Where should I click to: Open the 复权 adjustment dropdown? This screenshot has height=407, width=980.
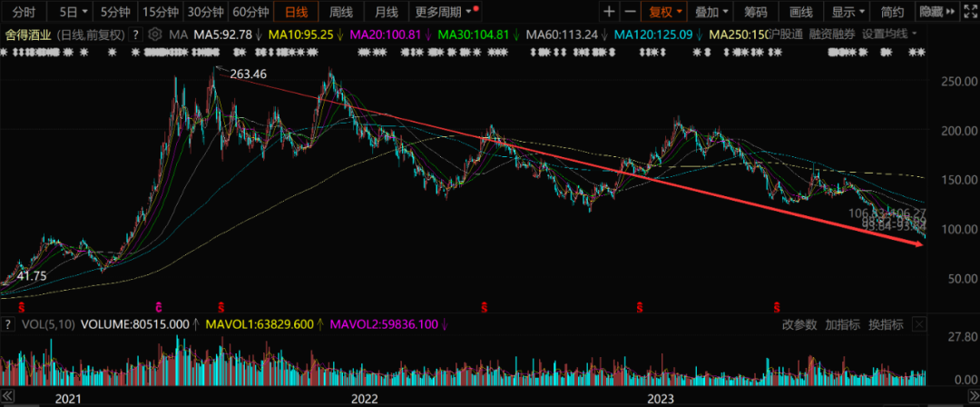click(665, 11)
